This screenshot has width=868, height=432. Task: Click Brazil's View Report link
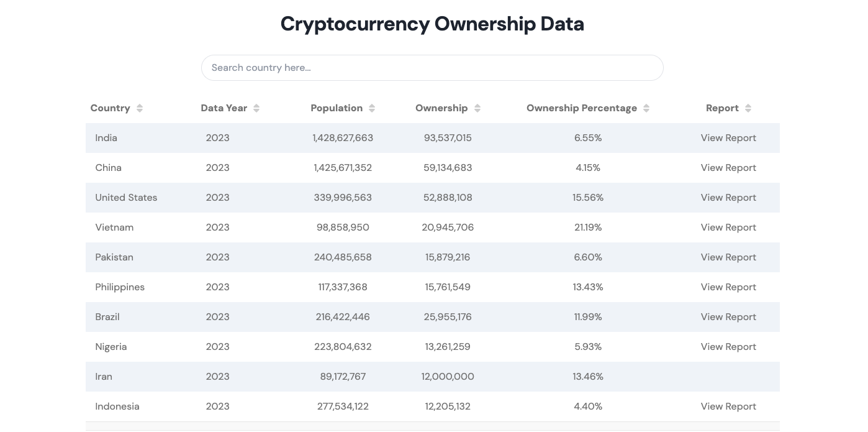[728, 317]
